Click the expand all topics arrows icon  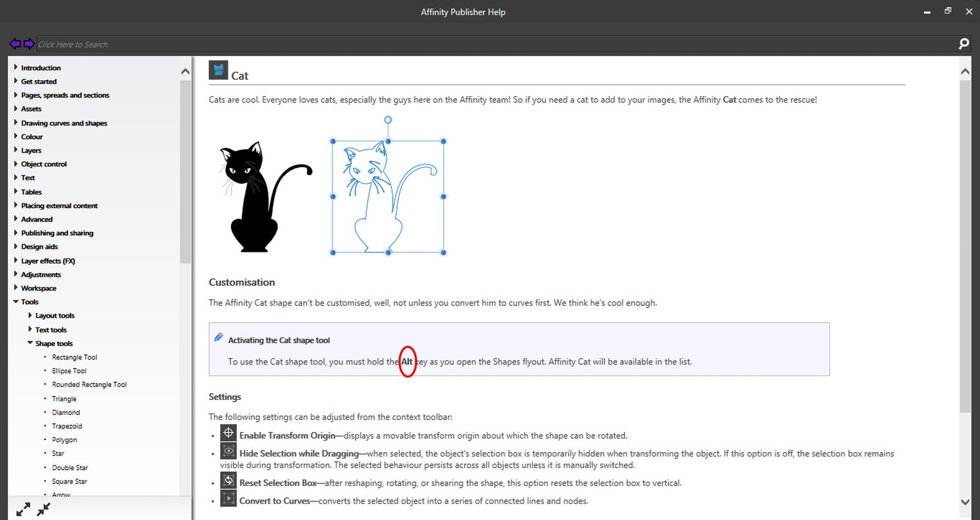pos(23,509)
